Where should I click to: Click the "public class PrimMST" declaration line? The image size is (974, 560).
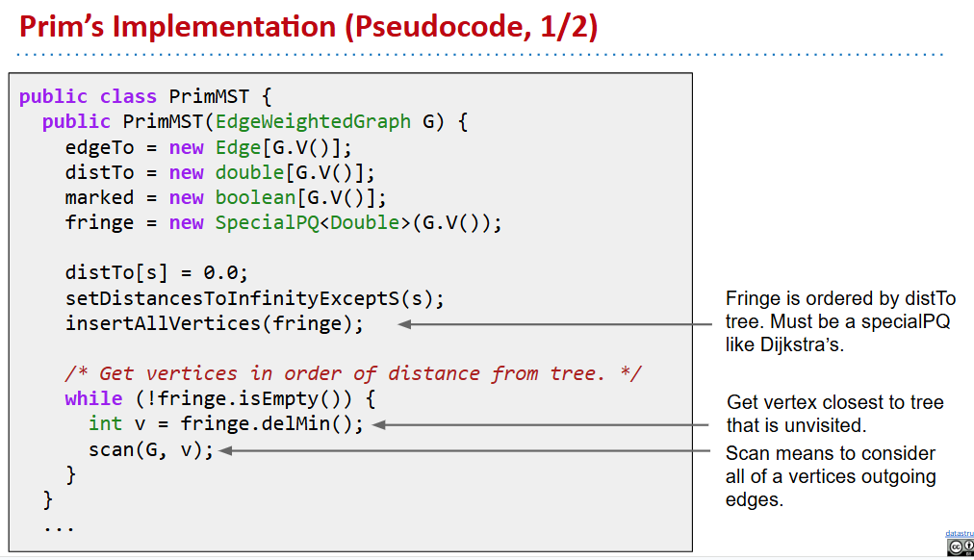tap(146, 96)
